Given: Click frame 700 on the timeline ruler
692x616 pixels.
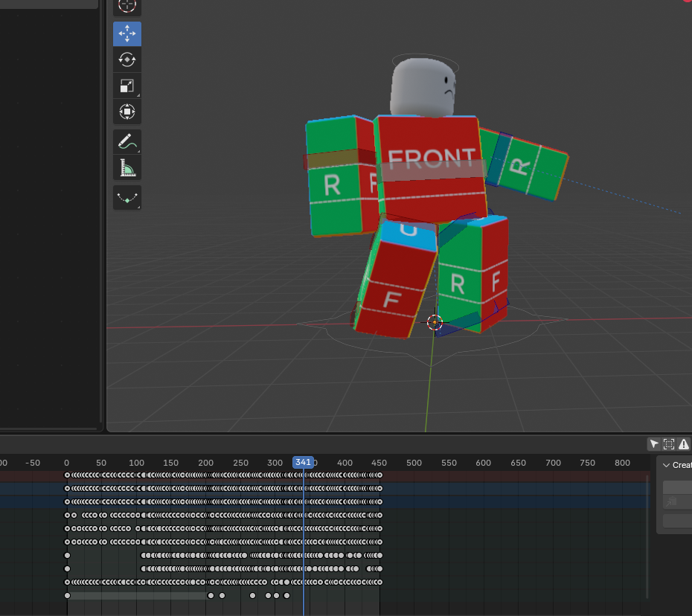Looking at the screenshot, I should tap(553, 463).
